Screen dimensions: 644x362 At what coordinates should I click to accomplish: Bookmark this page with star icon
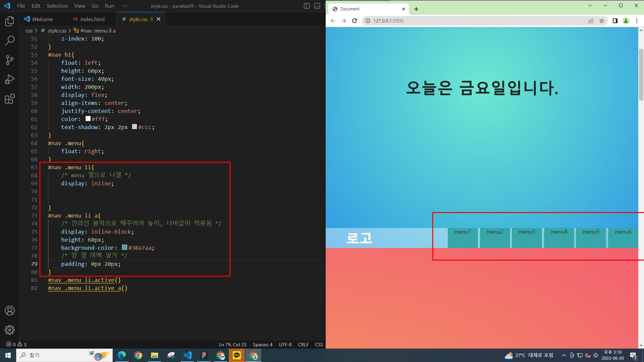tap(602, 21)
